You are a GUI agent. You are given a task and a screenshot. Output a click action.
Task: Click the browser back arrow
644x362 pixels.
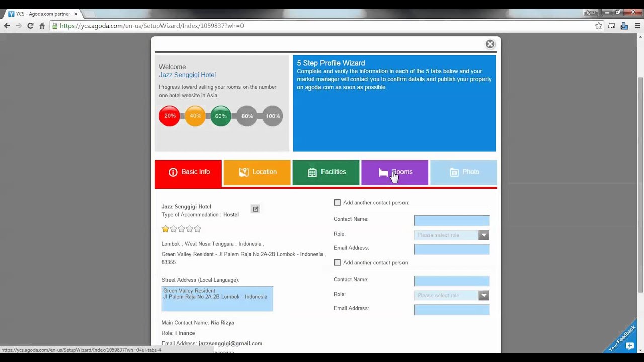[x=7, y=26]
